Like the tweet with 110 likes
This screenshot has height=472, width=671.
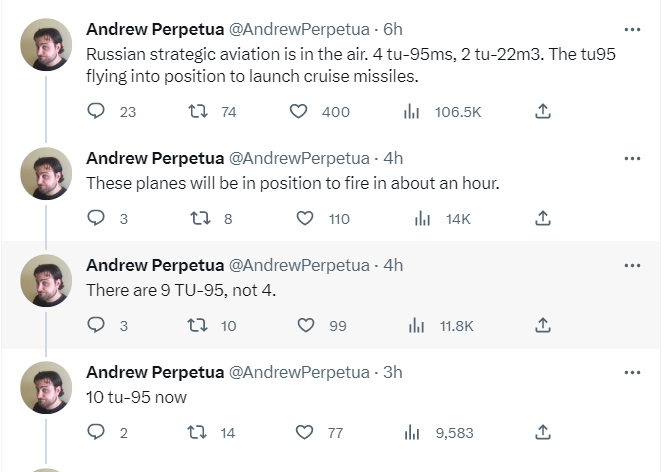click(305, 218)
